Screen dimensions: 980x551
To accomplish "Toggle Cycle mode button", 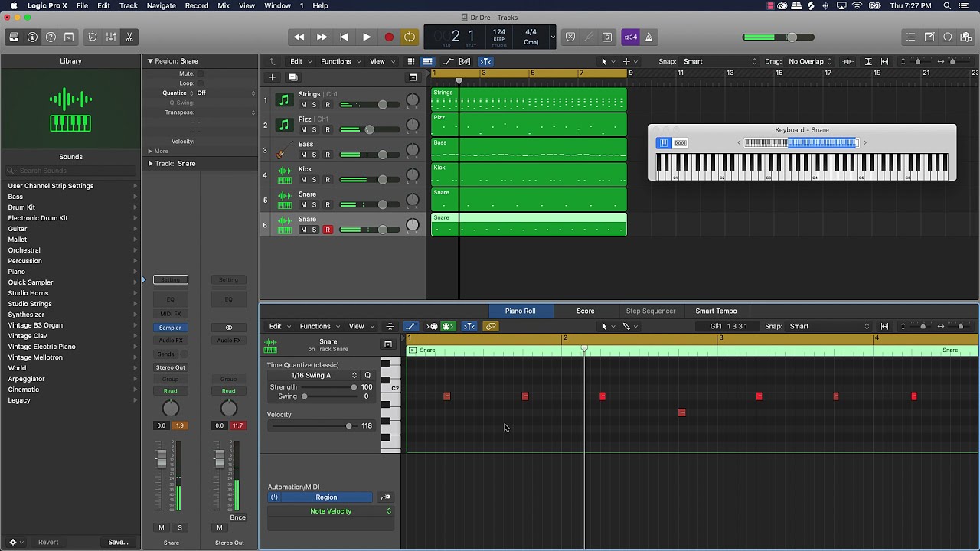I will (x=410, y=37).
